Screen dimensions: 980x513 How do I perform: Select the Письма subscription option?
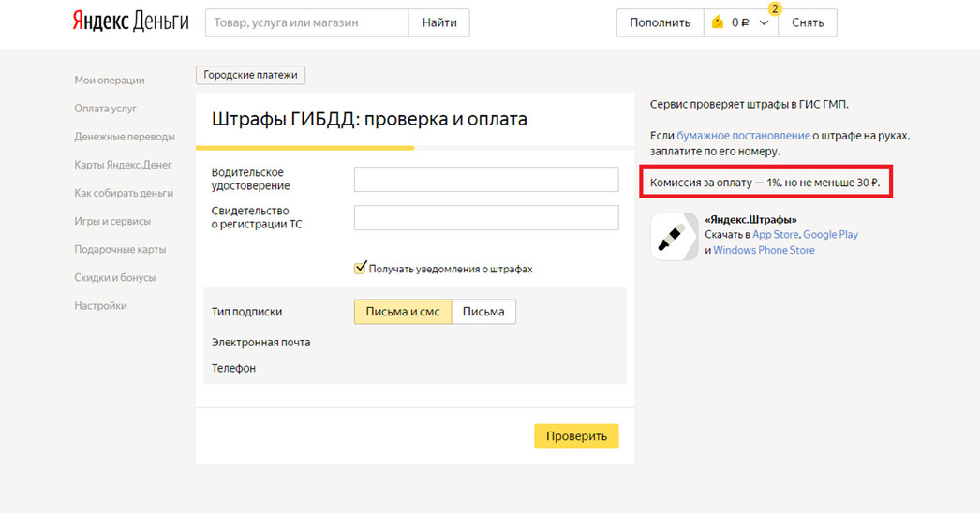click(483, 312)
